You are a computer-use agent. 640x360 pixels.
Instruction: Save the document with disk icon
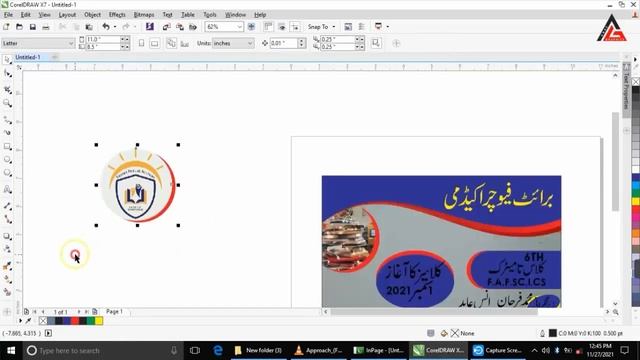[x=33, y=27]
